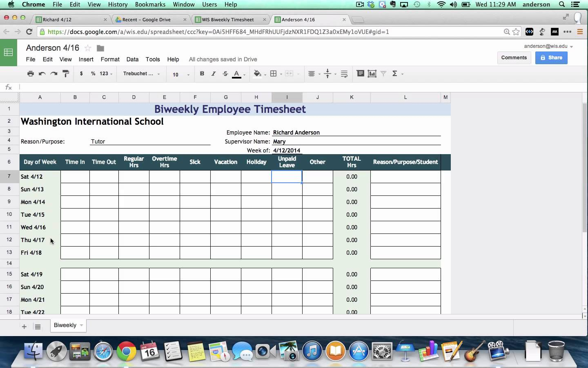Click the print icon in toolbar
The image size is (588, 368).
tap(30, 74)
